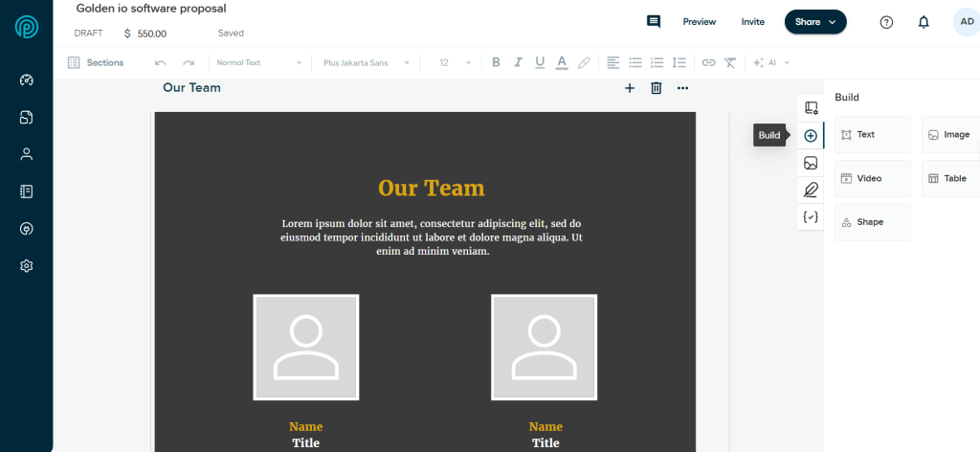Click the Lorem ipsum paragraph text
Screen dimensions: 980x452
(x=432, y=237)
